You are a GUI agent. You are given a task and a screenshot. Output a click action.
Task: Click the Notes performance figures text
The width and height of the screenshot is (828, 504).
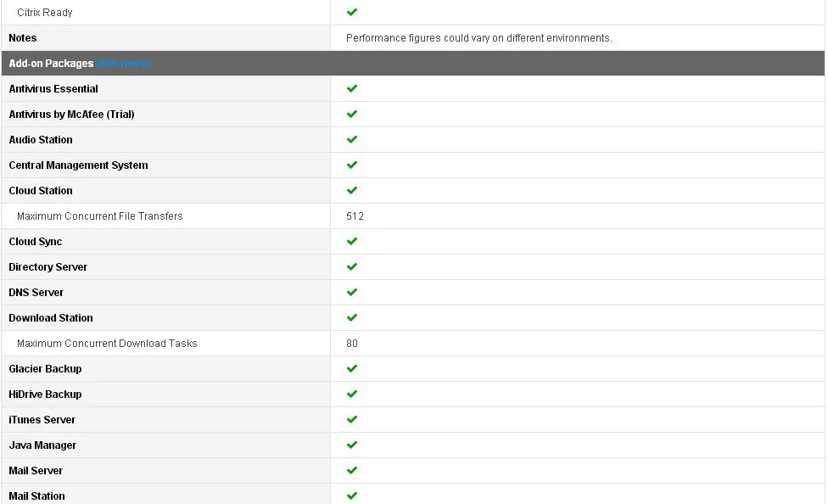click(479, 38)
